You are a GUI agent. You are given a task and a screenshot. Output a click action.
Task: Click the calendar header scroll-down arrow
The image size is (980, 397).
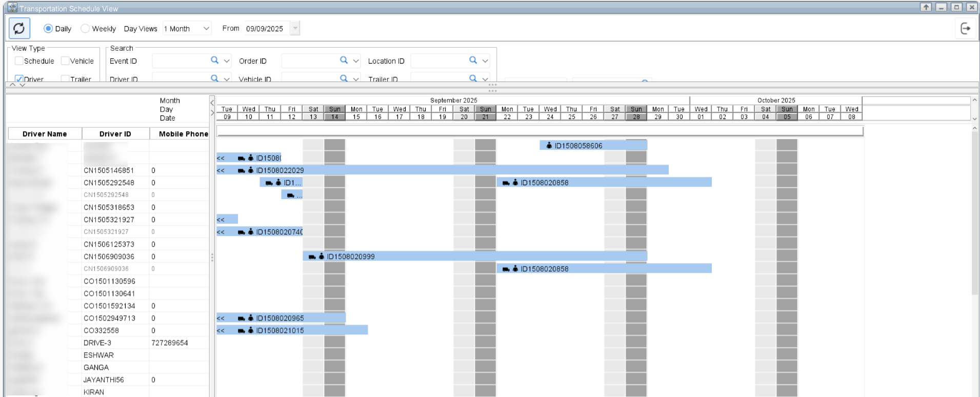tap(975, 118)
